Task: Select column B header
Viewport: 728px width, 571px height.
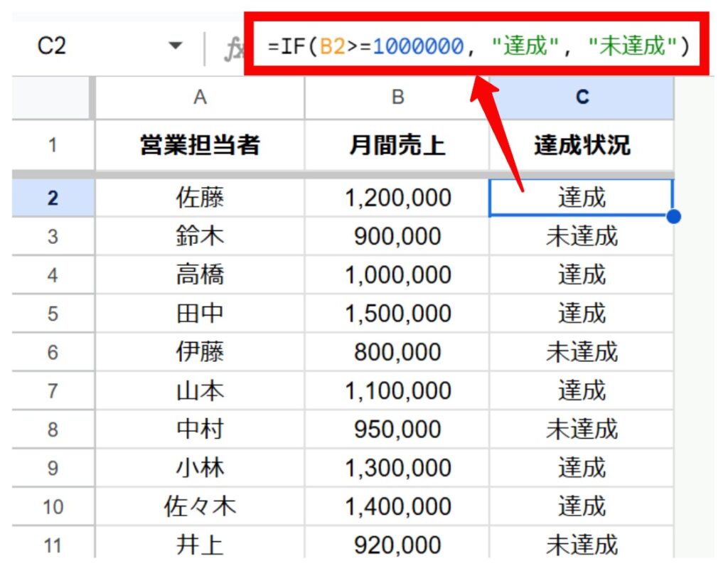Action: point(397,97)
